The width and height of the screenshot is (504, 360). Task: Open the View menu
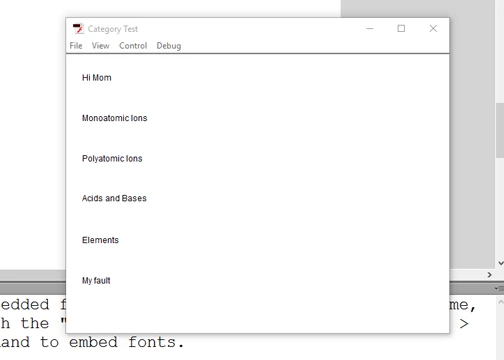coord(100,46)
